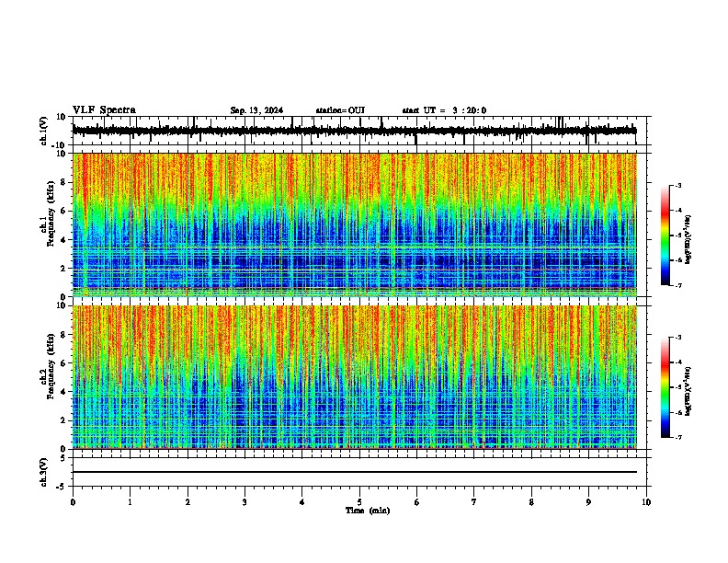Click the ch.1 spectrogram color scale bar
728x563 pixels.
(x=665, y=236)
